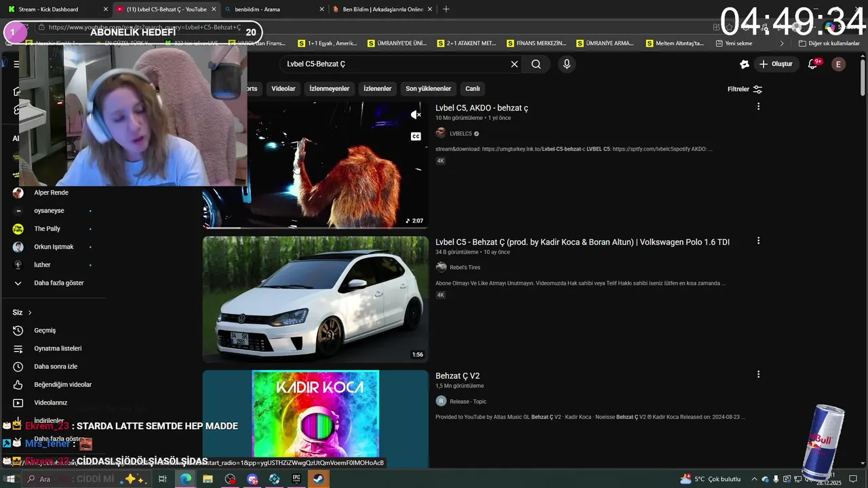This screenshot has width=868, height=488.
Task: Open the 'Release - Topic' channel
Action: (468, 401)
